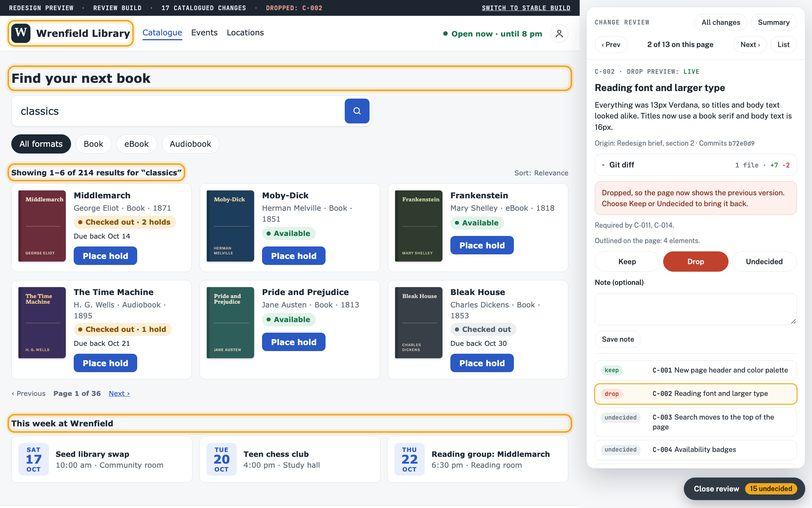
Task: Click the Wrenfield Library W logo
Action: pyautogui.click(x=21, y=33)
